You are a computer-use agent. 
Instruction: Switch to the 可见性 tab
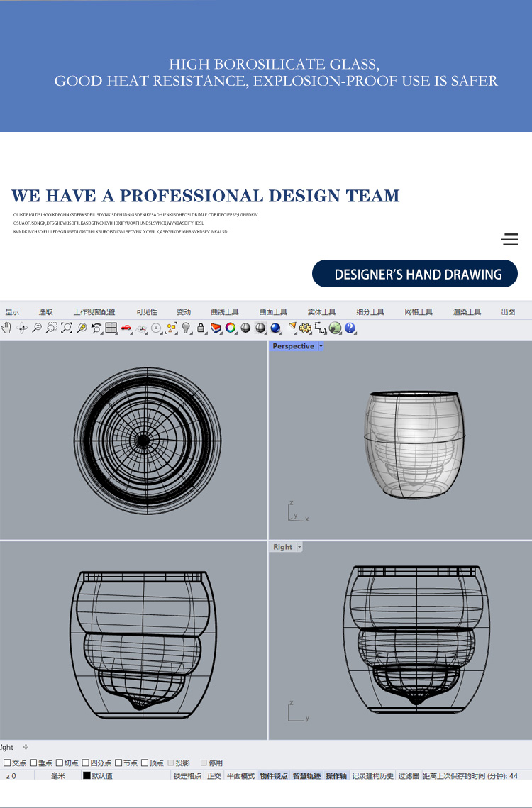147,311
